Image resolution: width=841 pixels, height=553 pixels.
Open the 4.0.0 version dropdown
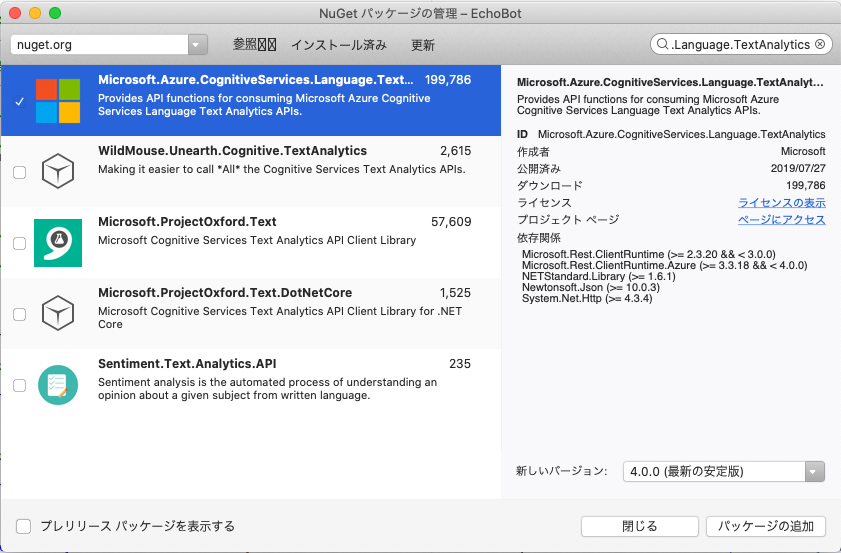pyautogui.click(x=724, y=471)
